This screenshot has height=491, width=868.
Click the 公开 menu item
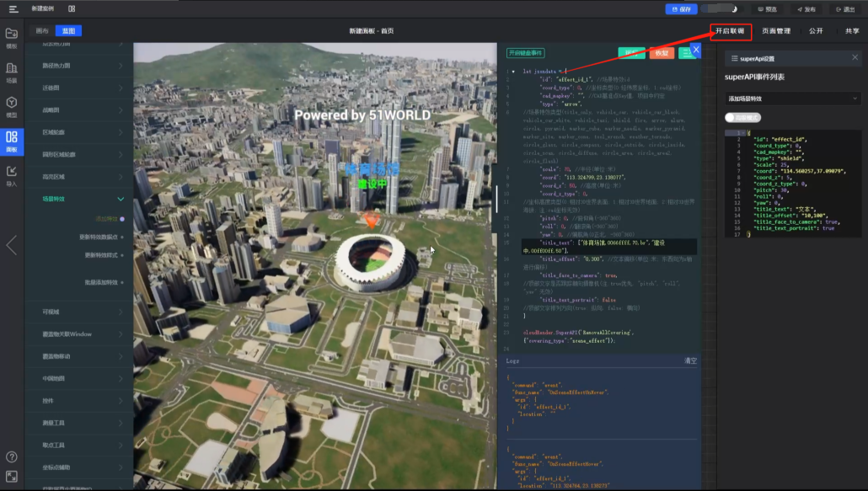[x=816, y=31]
